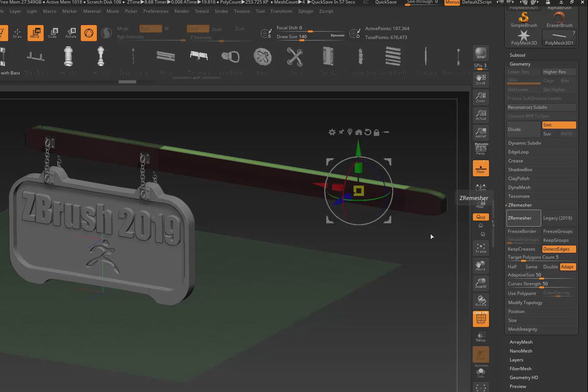Click the gizmo settings gear icon
This screenshot has height=392, width=588.
[332, 132]
